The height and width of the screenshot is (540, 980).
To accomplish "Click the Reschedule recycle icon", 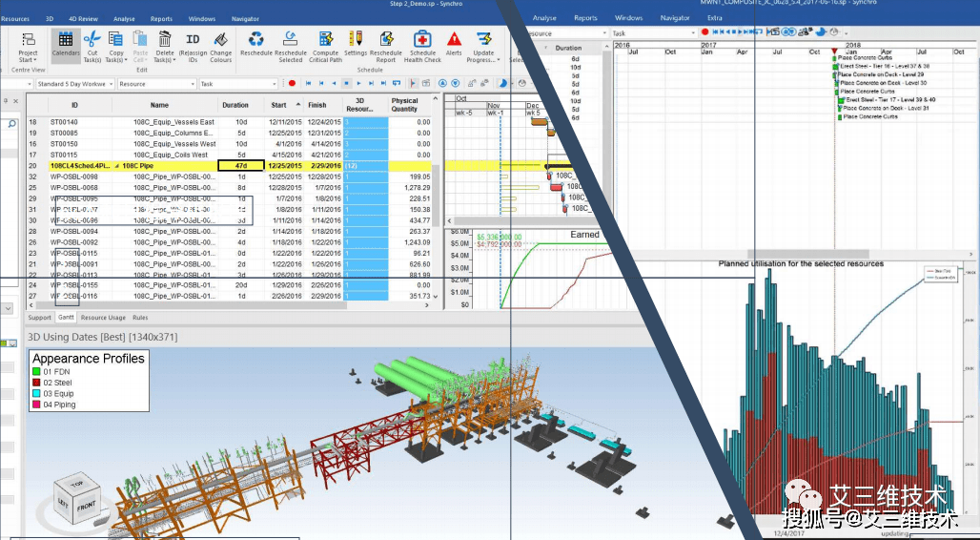I will coord(255,39).
